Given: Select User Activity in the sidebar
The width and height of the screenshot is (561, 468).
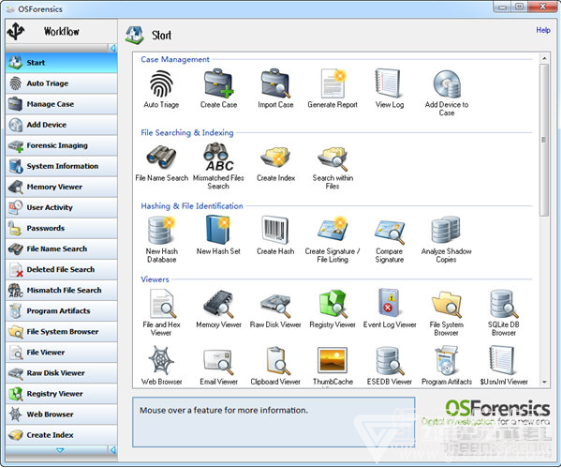Looking at the screenshot, I should pos(62,208).
